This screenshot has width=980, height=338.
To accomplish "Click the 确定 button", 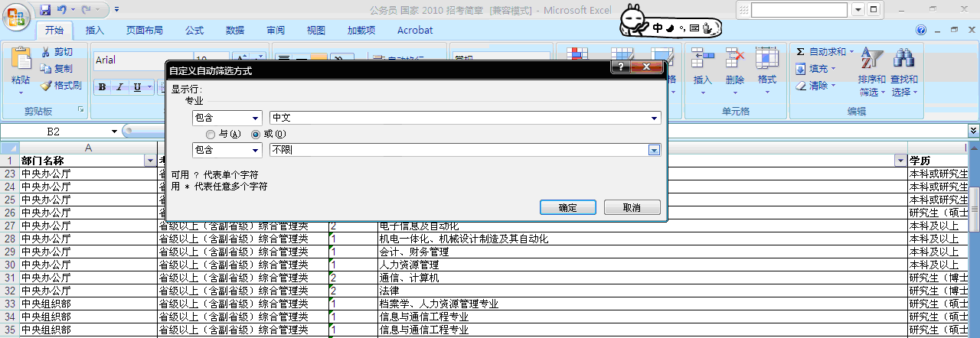I will pyautogui.click(x=567, y=207).
